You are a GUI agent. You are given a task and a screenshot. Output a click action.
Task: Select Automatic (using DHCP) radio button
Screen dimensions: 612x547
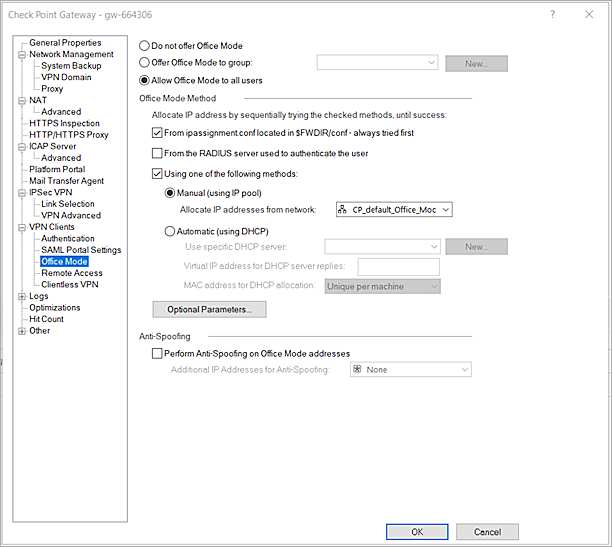point(169,232)
